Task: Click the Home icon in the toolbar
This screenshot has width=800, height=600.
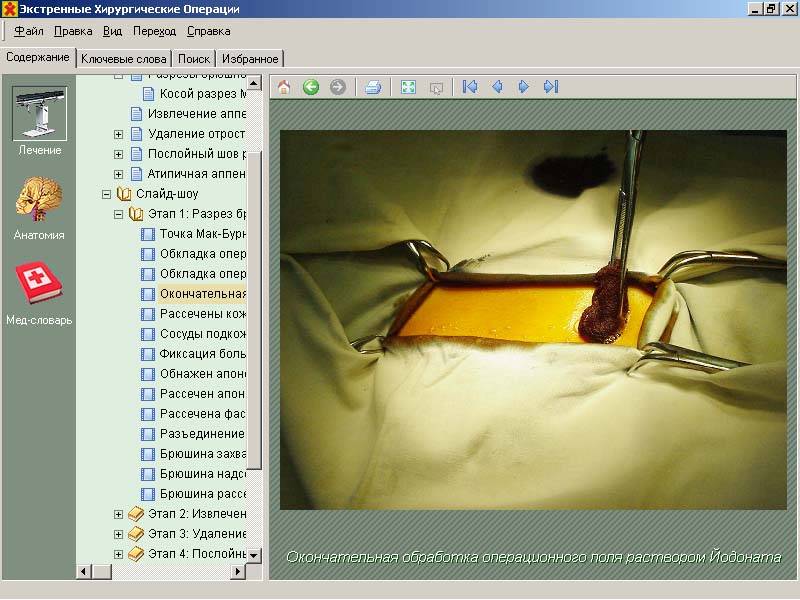Action: click(284, 87)
